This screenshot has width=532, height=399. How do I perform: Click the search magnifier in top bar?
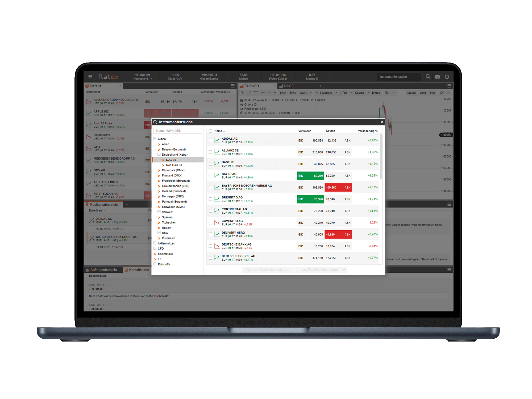428,76
